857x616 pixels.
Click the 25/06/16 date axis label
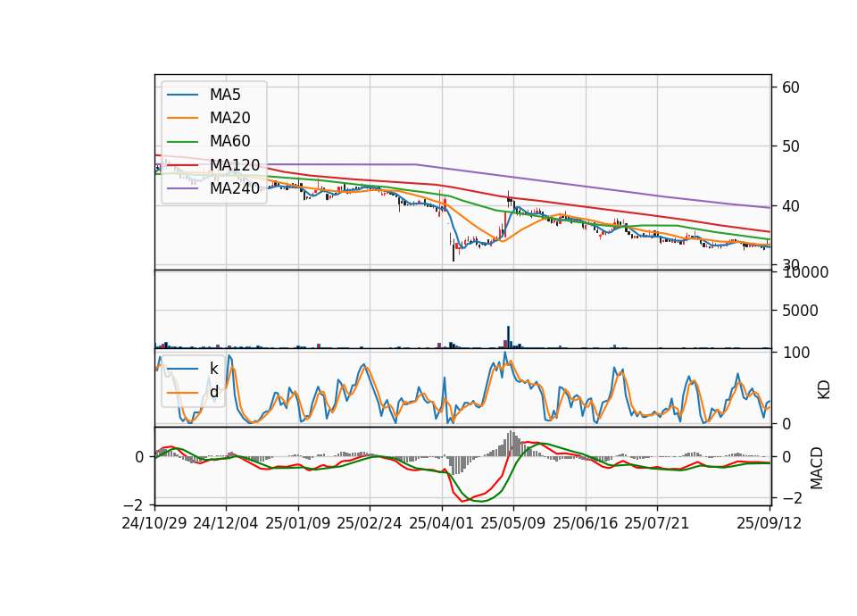(x=585, y=523)
